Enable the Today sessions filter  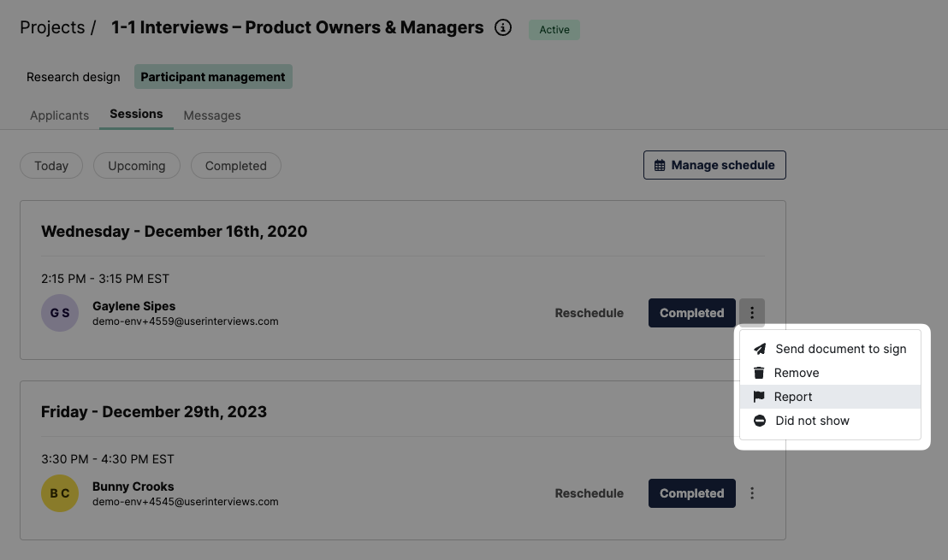pyautogui.click(x=50, y=165)
